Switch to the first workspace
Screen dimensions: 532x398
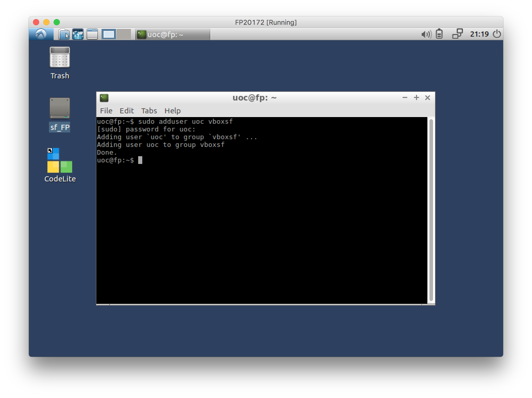(x=109, y=34)
